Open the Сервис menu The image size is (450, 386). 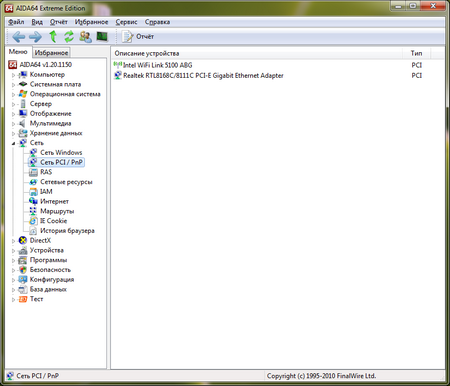click(126, 22)
